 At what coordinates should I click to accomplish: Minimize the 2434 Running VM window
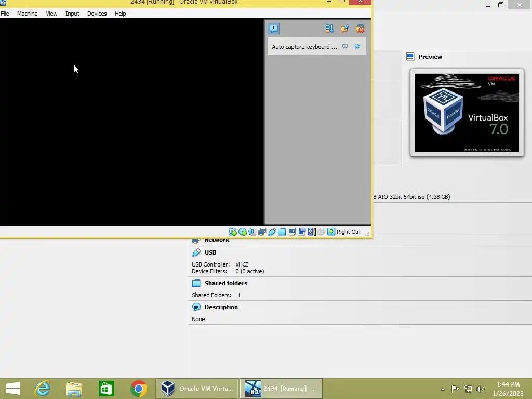click(329, 2)
